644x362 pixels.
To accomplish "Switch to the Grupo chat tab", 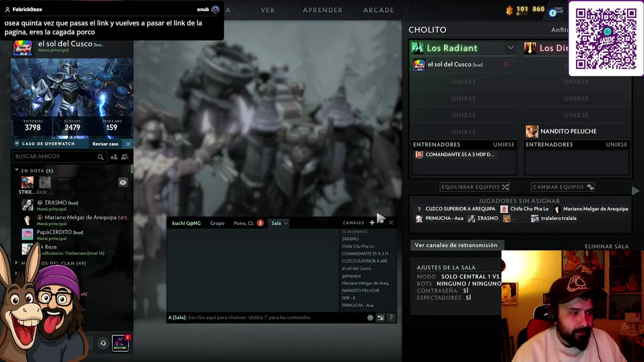I will point(217,223).
